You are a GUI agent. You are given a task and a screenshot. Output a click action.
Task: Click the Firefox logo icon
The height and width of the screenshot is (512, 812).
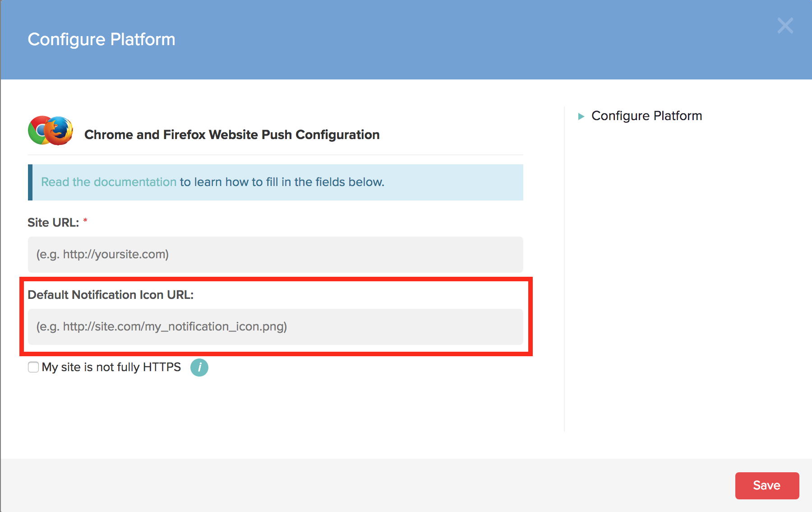[x=60, y=131]
